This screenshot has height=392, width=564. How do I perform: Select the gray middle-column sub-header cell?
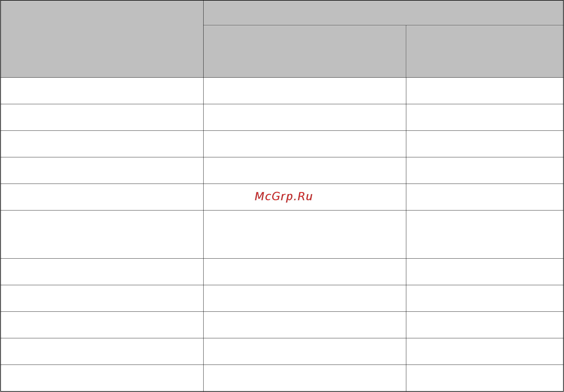click(305, 51)
